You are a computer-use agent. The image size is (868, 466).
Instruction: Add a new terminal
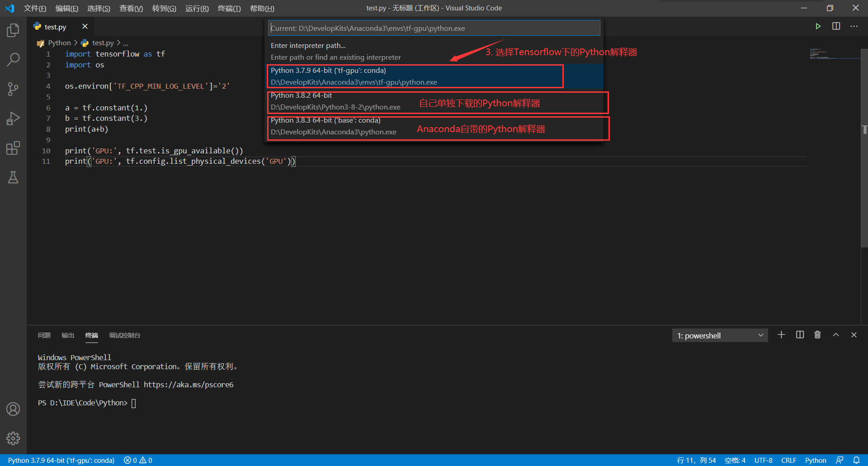click(x=781, y=335)
